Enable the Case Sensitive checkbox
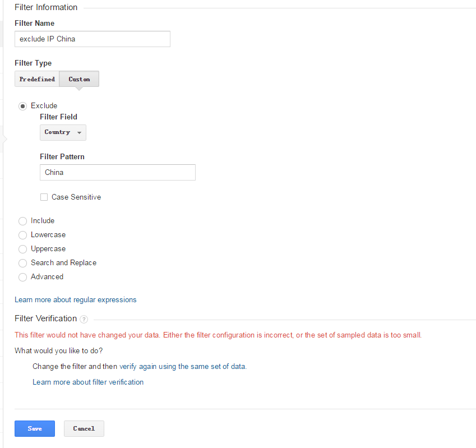Viewport: 476px width, 448px height. pyautogui.click(x=44, y=197)
